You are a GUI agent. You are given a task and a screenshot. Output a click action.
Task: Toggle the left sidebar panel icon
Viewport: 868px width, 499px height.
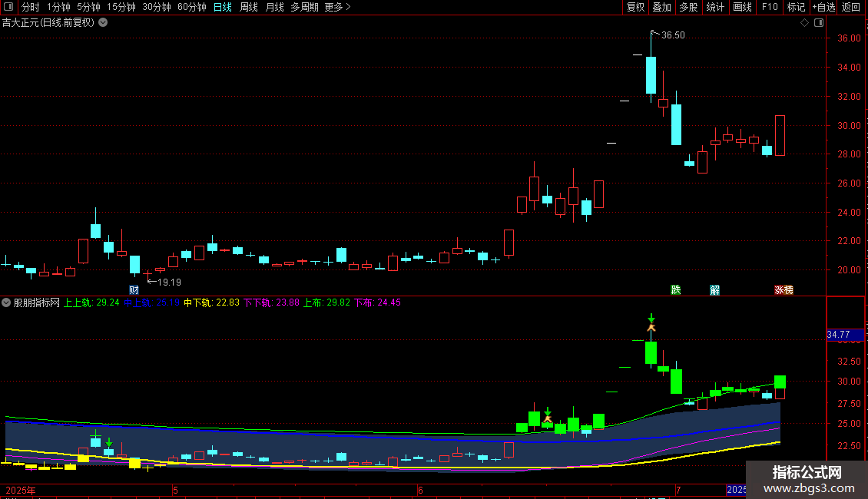pyautogui.click(x=8, y=7)
